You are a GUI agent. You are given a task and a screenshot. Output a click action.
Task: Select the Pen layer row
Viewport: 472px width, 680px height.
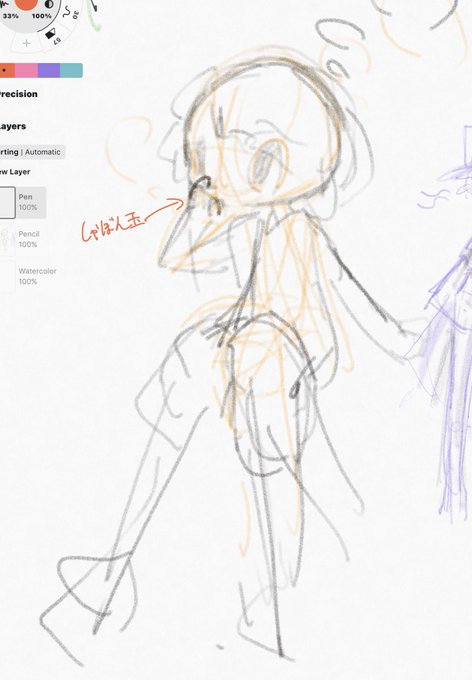click(x=23, y=203)
